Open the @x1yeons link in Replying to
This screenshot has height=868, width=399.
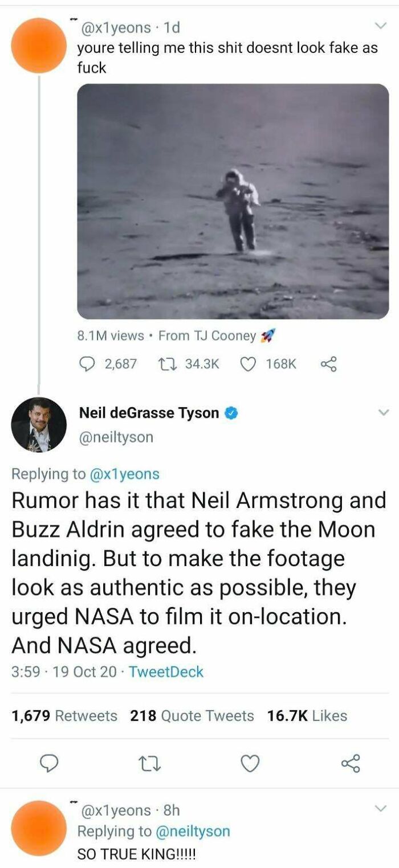(x=124, y=473)
